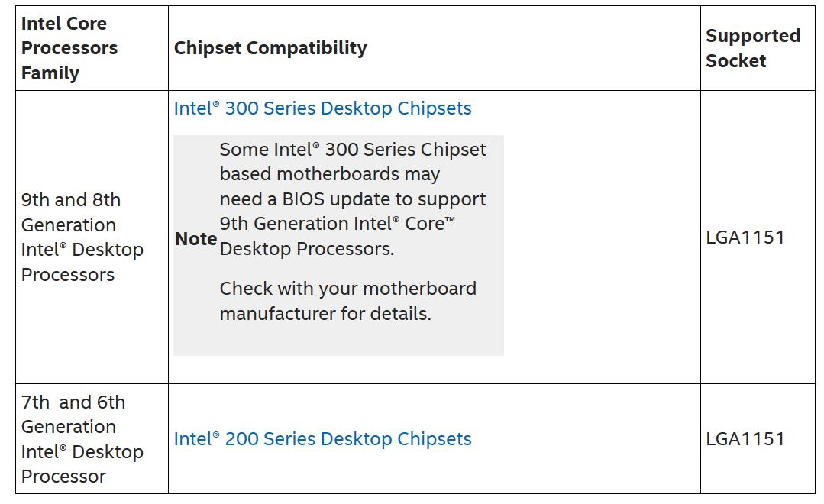Click 'manufacturer for details' text in note

[325, 314]
